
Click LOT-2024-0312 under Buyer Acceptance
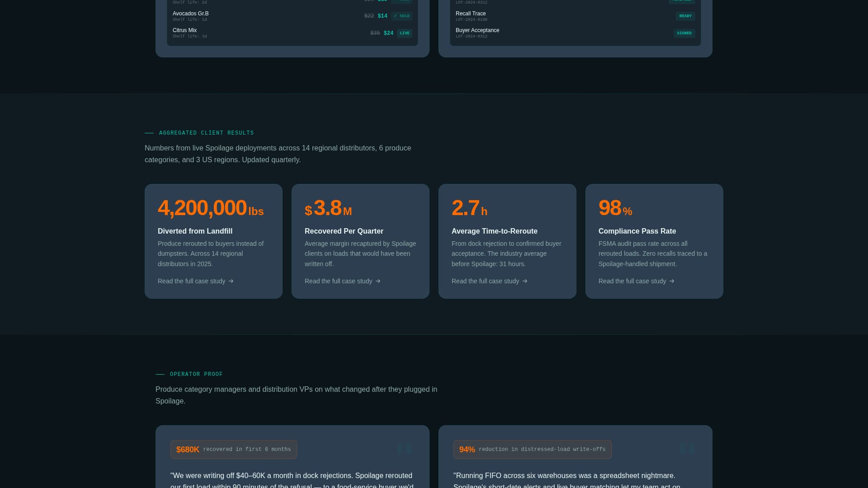[472, 37]
